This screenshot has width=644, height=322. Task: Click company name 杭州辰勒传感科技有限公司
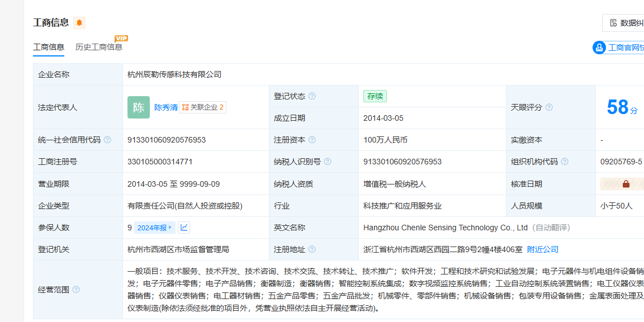pos(174,74)
